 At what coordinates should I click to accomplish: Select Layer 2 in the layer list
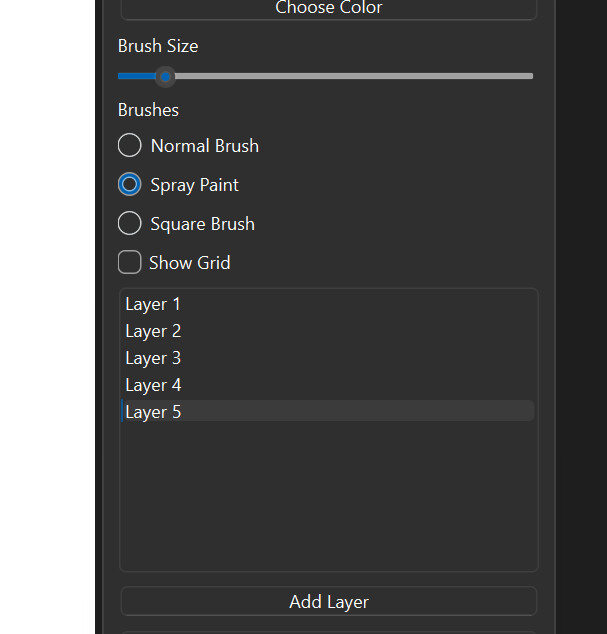click(153, 331)
